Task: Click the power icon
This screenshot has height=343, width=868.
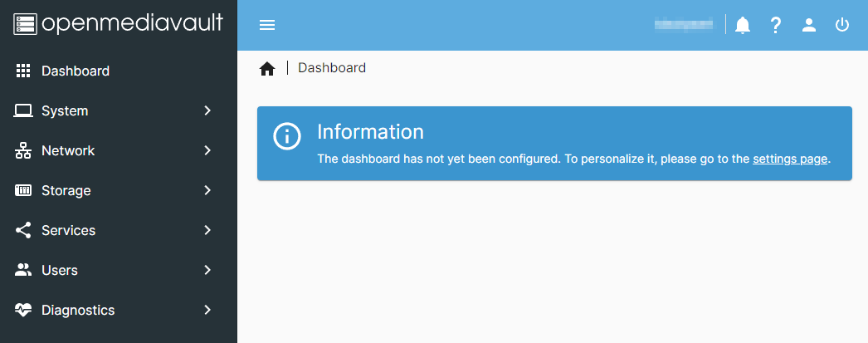Action: click(842, 25)
